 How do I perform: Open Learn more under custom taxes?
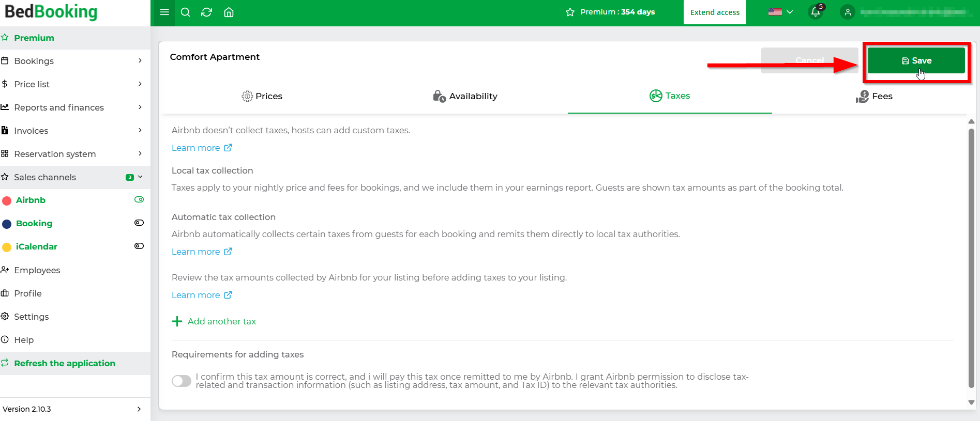click(x=195, y=148)
